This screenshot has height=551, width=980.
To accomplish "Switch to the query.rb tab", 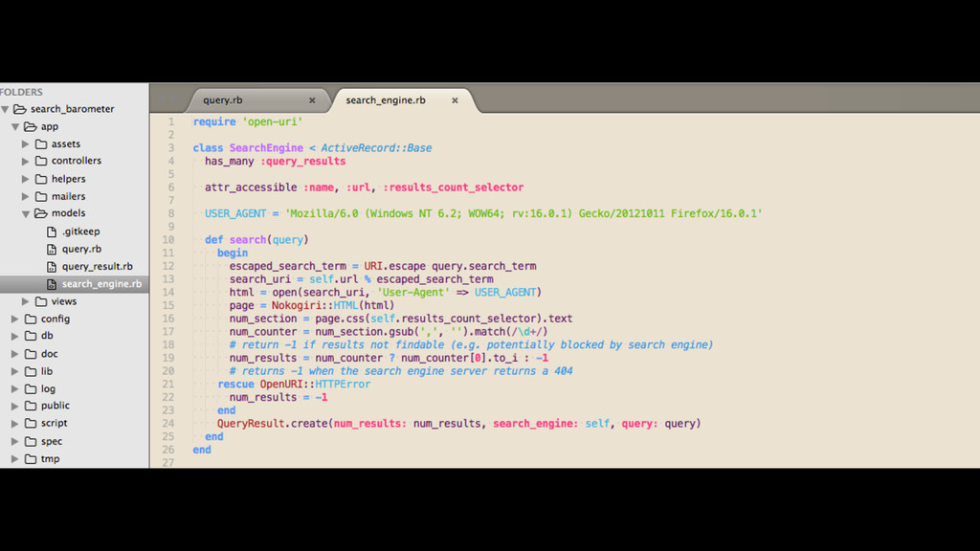I will pyautogui.click(x=256, y=99).
